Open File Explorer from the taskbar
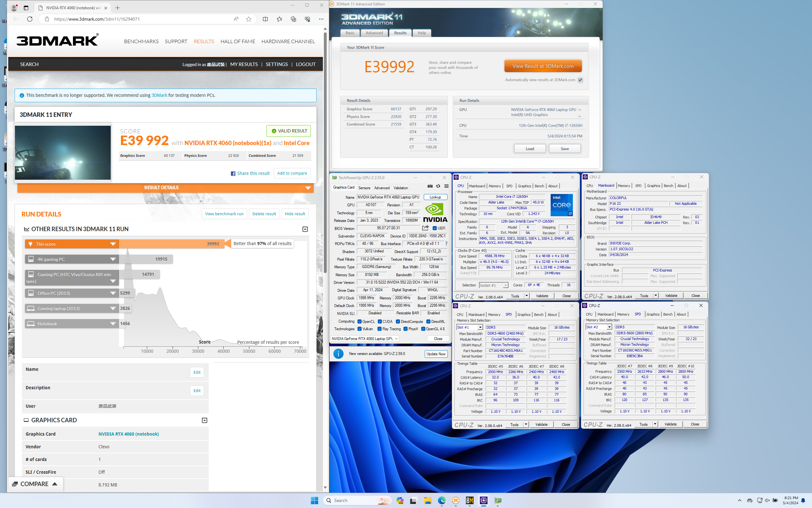The width and height of the screenshot is (812, 508). (428, 500)
